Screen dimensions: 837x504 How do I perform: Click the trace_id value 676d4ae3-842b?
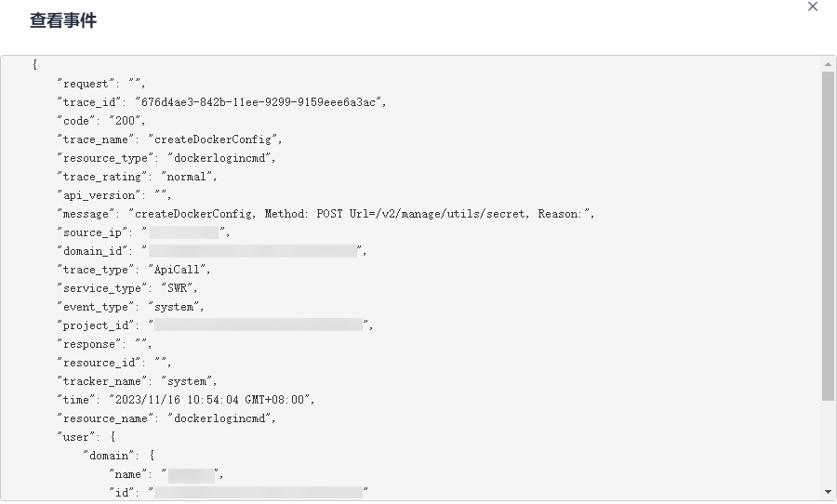tap(259, 102)
